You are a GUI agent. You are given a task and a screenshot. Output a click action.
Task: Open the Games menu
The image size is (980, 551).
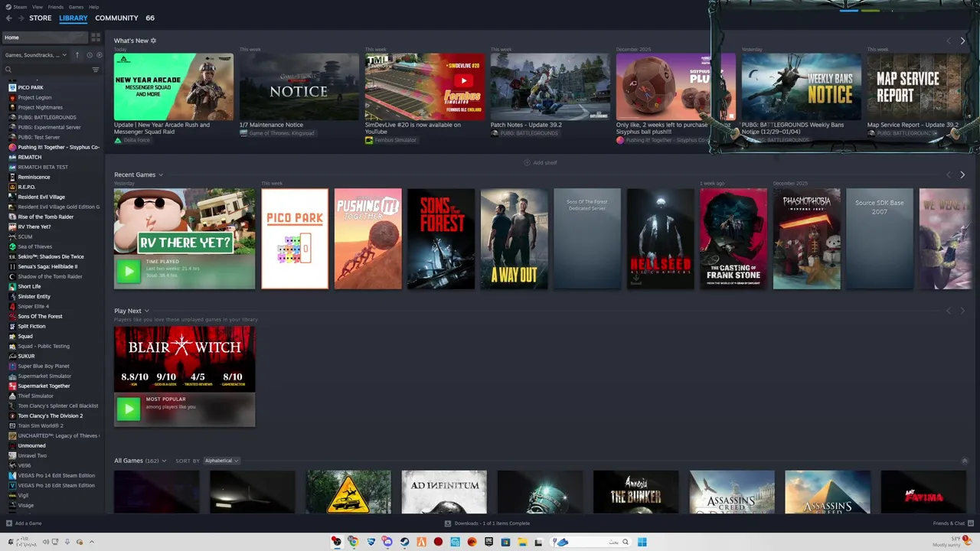(77, 7)
